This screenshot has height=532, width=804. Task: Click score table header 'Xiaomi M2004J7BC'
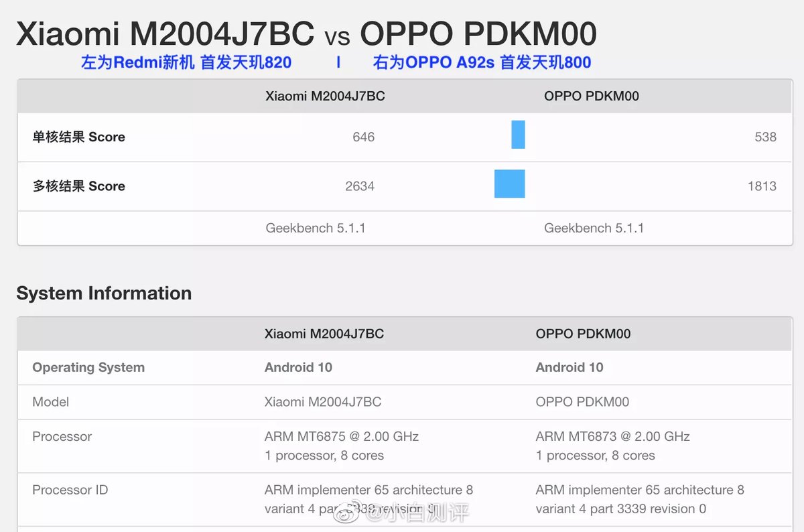click(325, 96)
